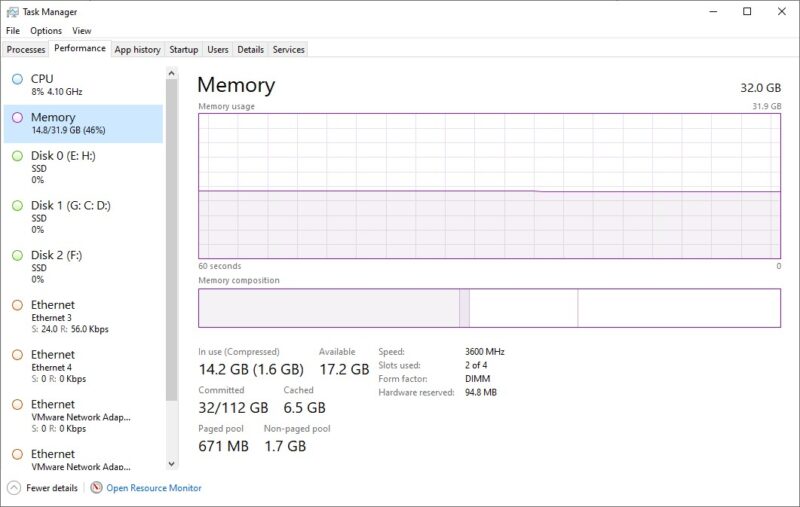Click the DIMM form factor value
Screen dimensions: 800x507
(477, 378)
